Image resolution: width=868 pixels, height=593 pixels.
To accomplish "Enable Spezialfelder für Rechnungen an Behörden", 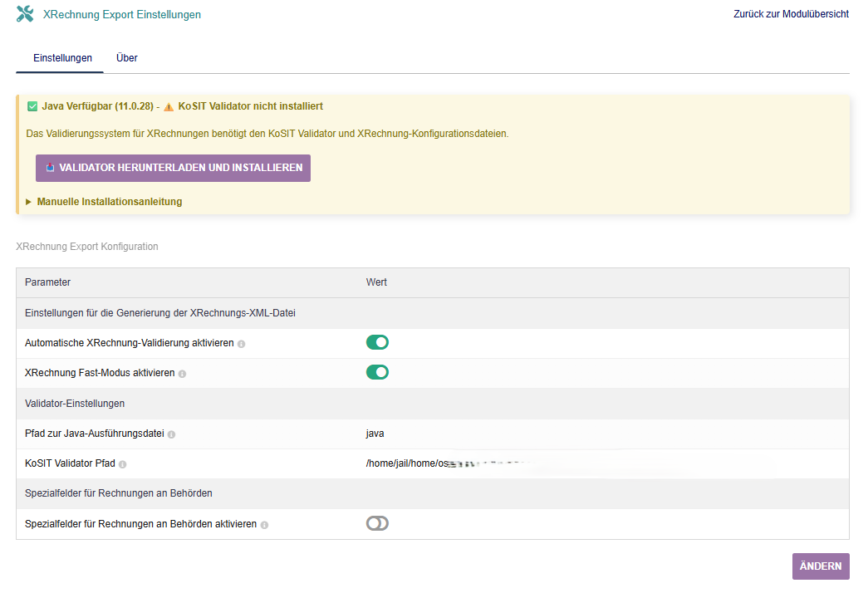I will 377,523.
